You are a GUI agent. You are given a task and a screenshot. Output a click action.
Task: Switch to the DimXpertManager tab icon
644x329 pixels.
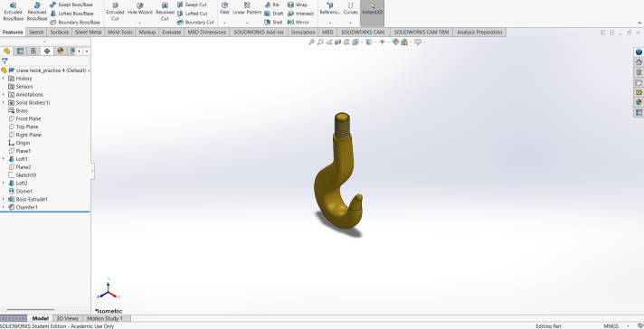47,51
